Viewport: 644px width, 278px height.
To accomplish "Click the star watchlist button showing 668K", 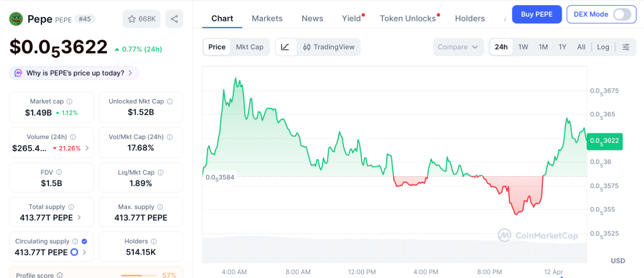I will [142, 19].
